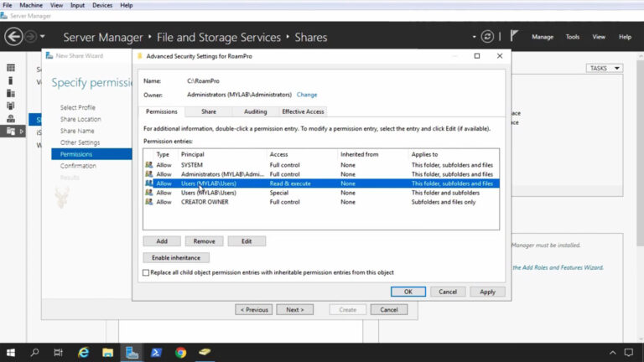Click the taskbar search icon
Image resolution: width=644 pixels, height=362 pixels.
(35, 353)
